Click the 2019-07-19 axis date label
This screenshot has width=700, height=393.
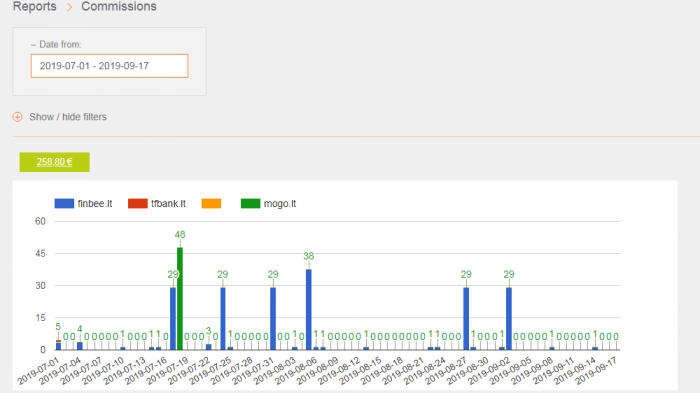click(167, 371)
